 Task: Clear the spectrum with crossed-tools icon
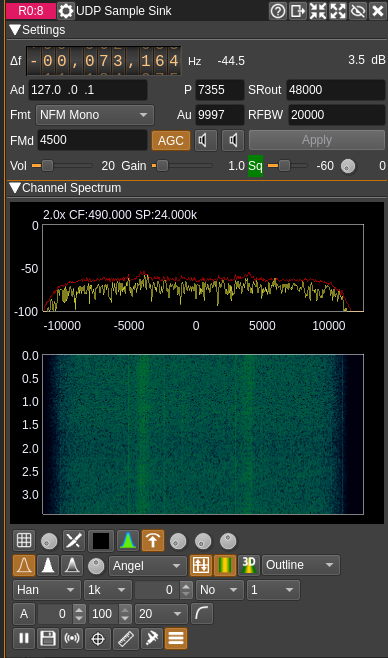tap(74, 540)
